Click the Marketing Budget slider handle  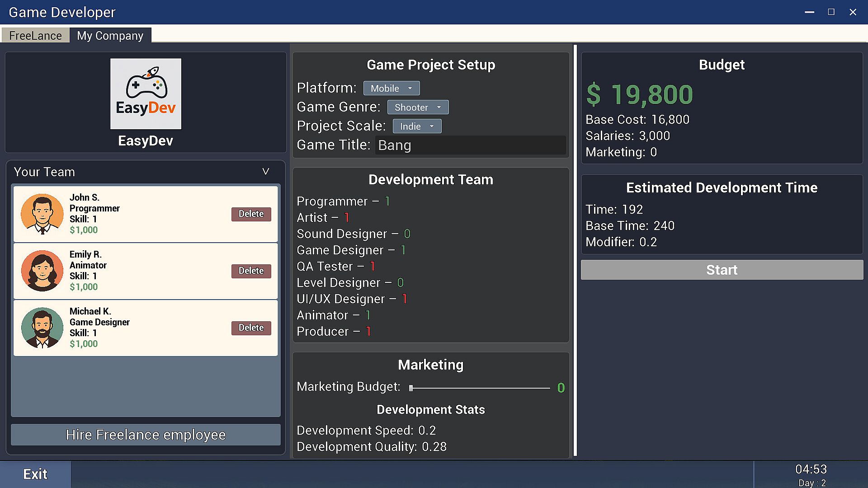[411, 388]
